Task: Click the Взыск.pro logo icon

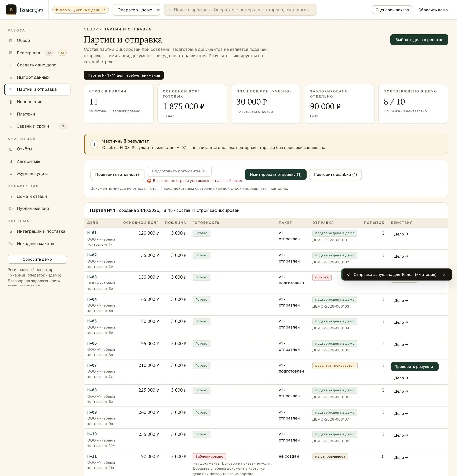Action: click(x=11, y=10)
